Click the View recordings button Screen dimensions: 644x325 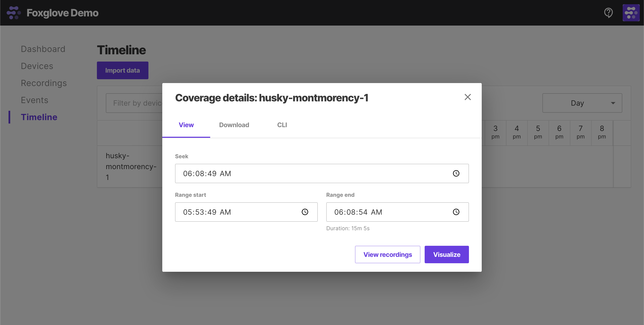pos(387,254)
